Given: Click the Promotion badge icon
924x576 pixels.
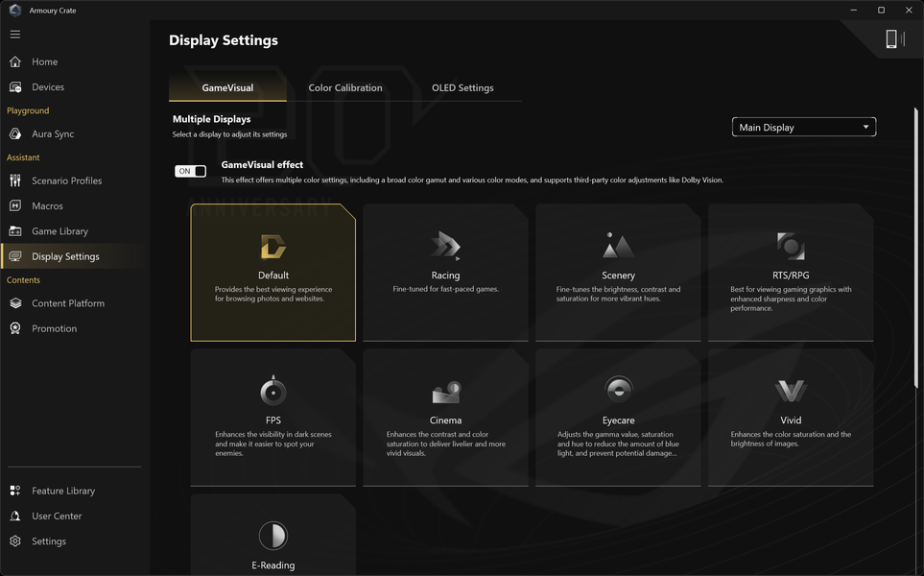Looking at the screenshot, I should (15, 328).
